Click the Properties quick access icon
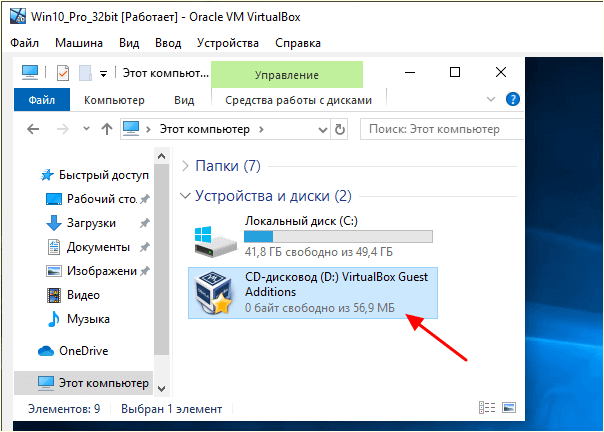 (63, 73)
